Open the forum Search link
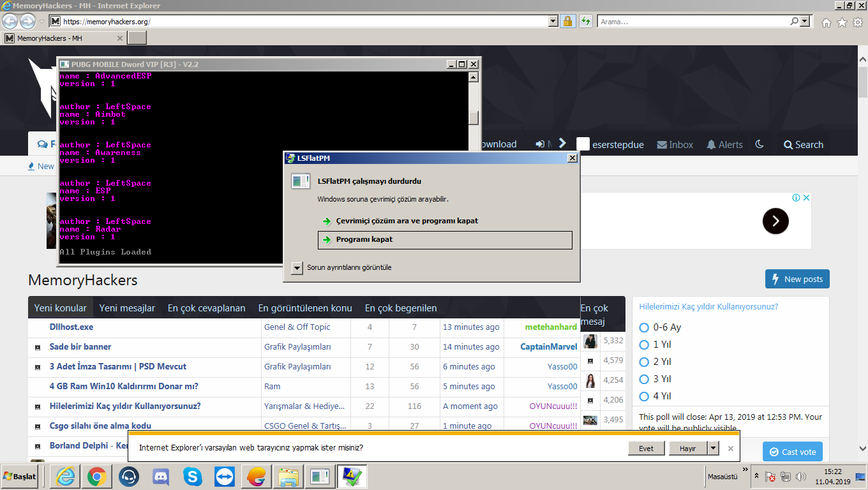 point(804,145)
